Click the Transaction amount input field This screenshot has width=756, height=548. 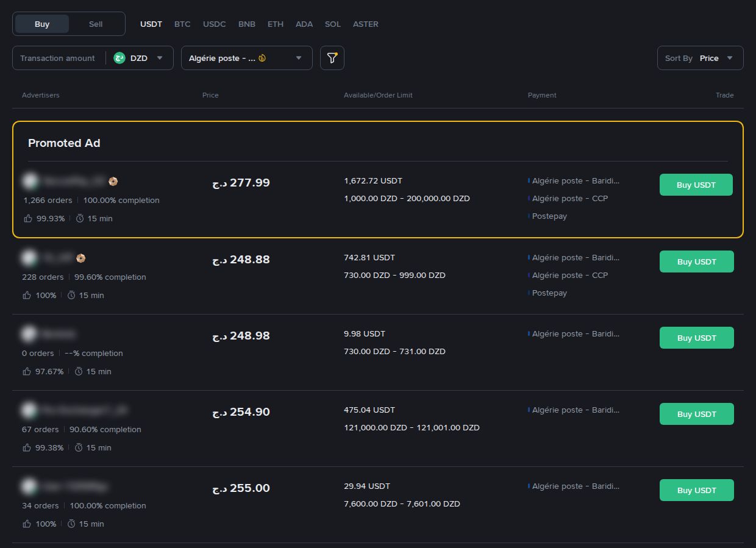click(58, 58)
